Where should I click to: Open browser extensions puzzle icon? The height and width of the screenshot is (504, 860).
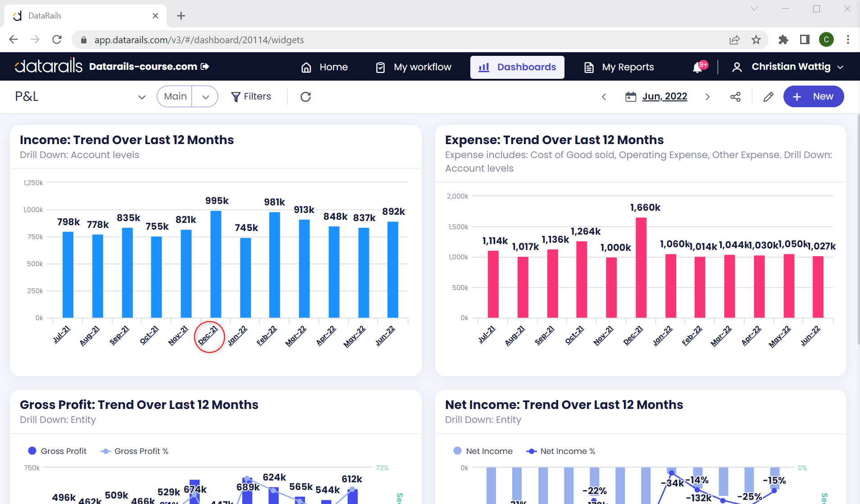pos(783,40)
